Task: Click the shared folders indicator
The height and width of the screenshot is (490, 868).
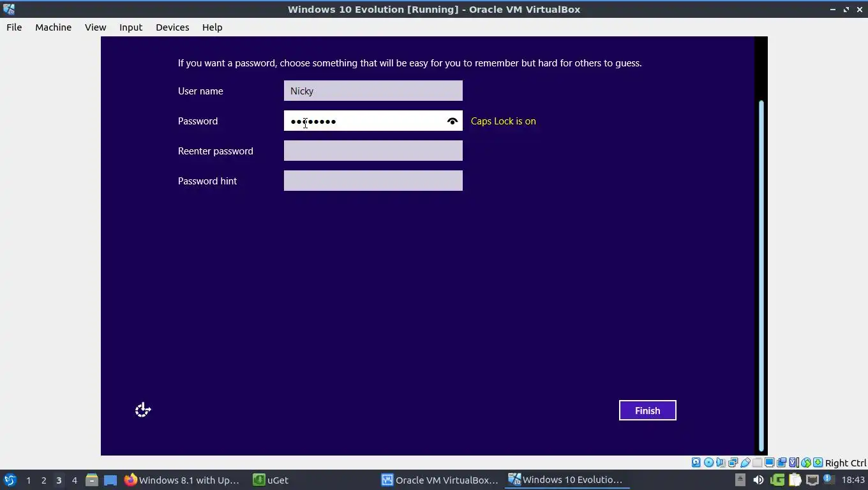Action: click(x=757, y=463)
